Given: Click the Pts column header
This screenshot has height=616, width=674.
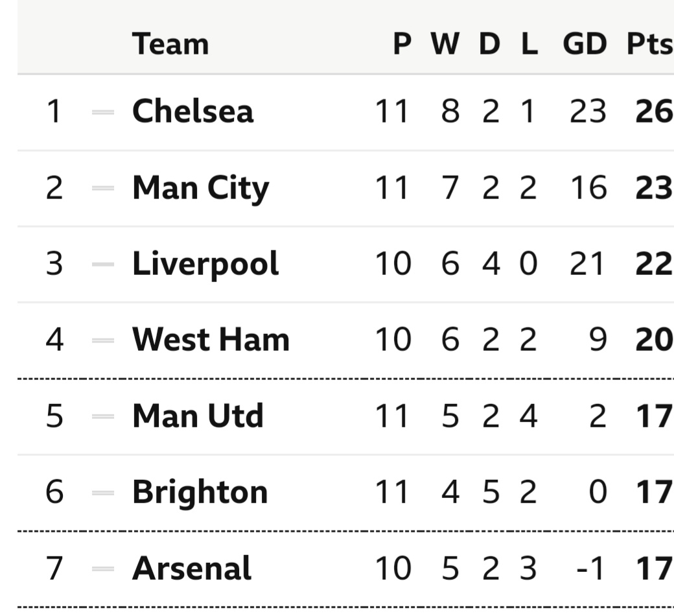Looking at the screenshot, I should click(650, 44).
